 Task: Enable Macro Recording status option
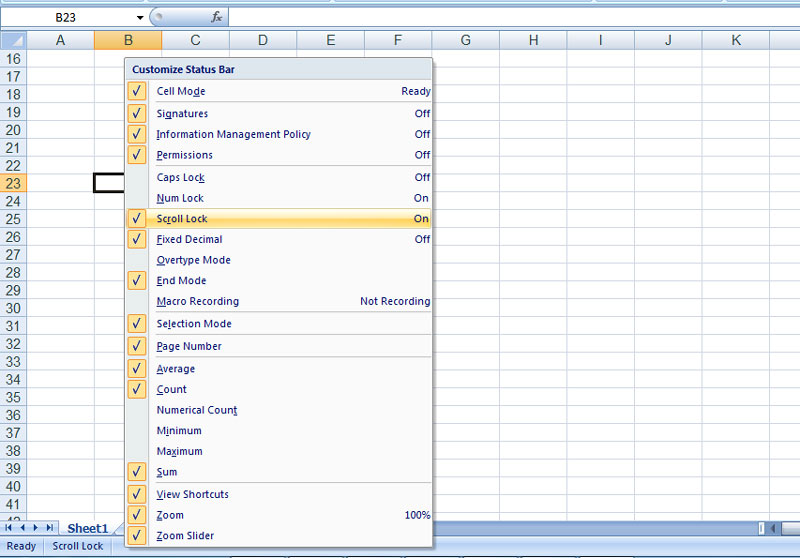coord(279,301)
